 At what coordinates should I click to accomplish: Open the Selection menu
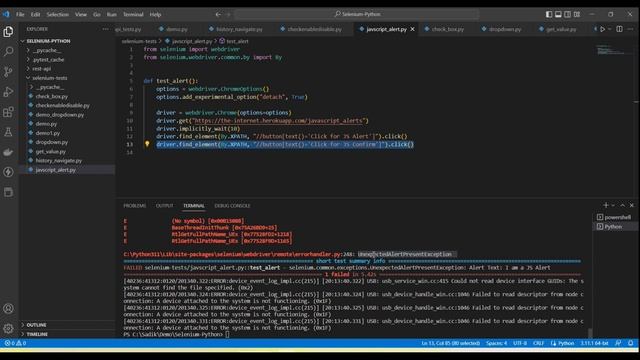(58, 14)
